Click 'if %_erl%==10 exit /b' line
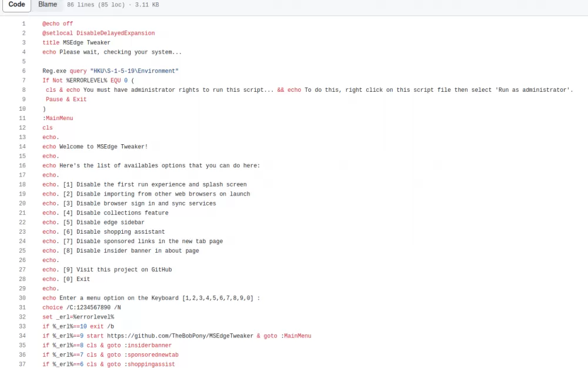Screen dimensions: 588x368 pos(78,326)
